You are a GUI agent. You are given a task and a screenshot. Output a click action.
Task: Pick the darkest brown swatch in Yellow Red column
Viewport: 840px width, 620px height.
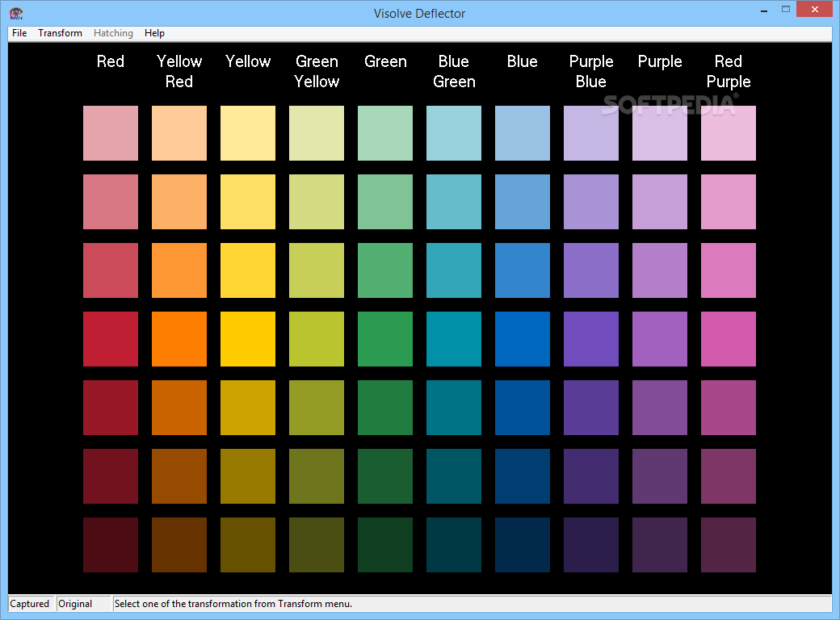coord(179,544)
